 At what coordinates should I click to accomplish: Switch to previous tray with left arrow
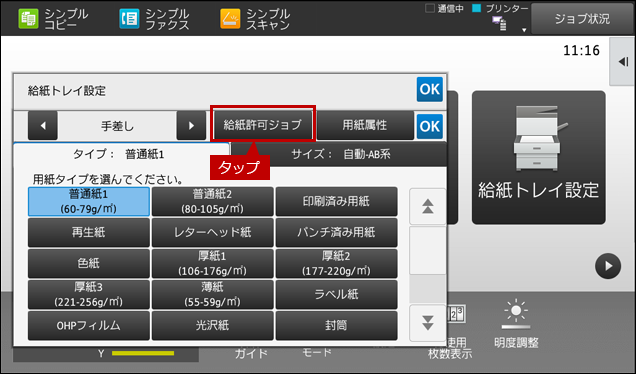(43, 126)
